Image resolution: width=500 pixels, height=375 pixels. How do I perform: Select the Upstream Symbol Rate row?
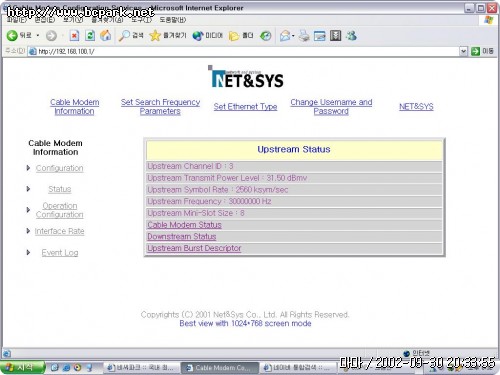[x=294, y=190]
